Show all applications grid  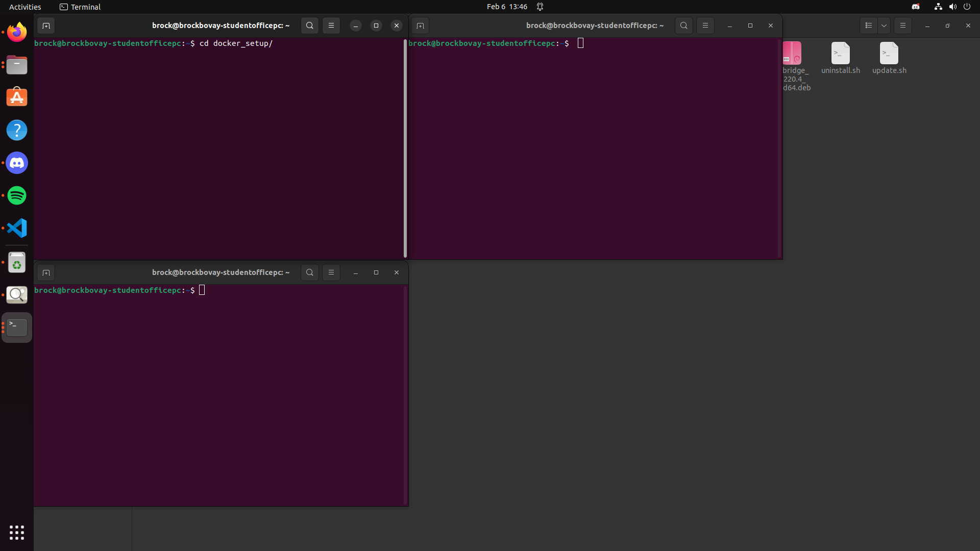(x=17, y=532)
